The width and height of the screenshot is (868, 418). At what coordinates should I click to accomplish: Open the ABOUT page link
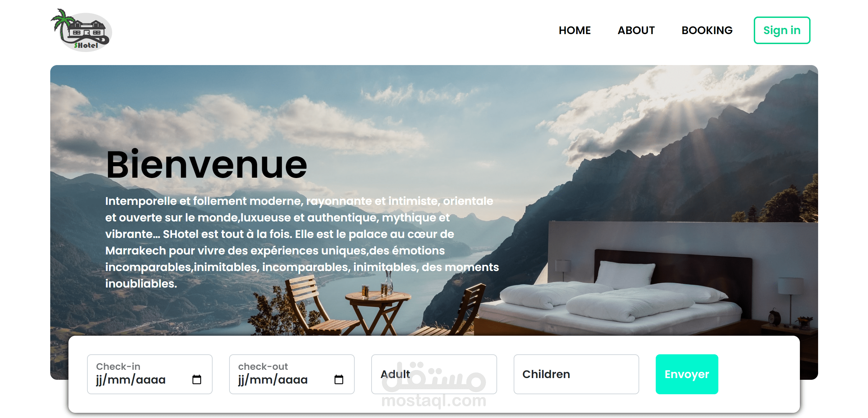point(636,30)
